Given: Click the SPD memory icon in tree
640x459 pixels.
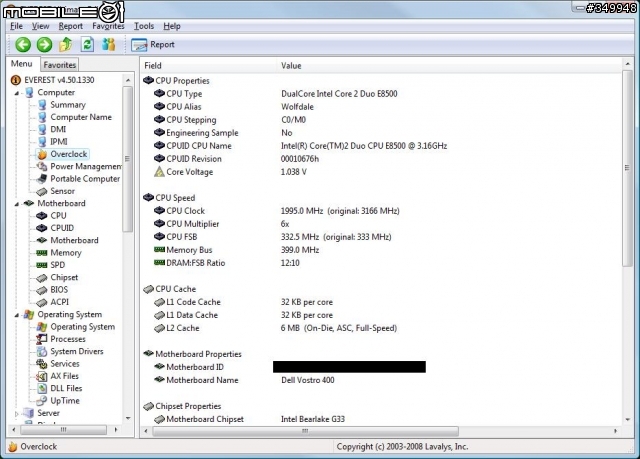Looking at the screenshot, I should pyautogui.click(x=42, y=265).
